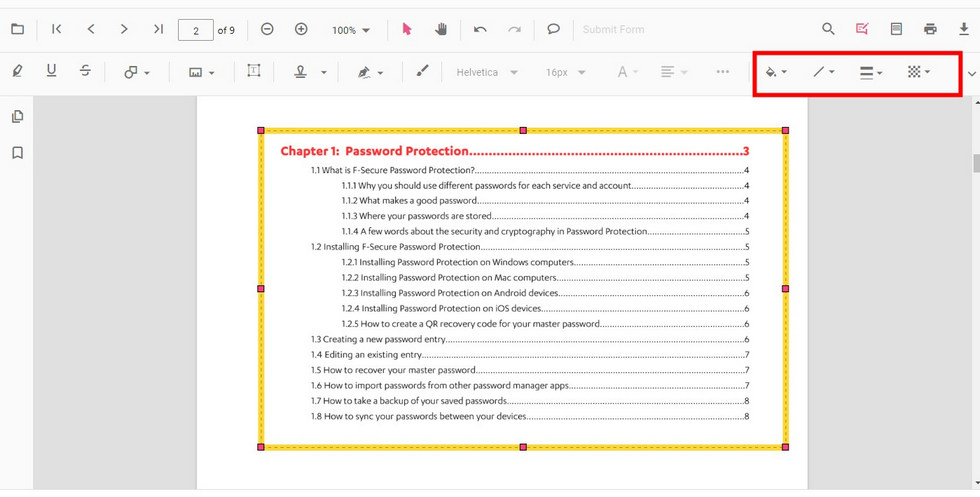Screen dimensions: 980x497
Task: Click the page number input field
Action: [x=196, y=30]
